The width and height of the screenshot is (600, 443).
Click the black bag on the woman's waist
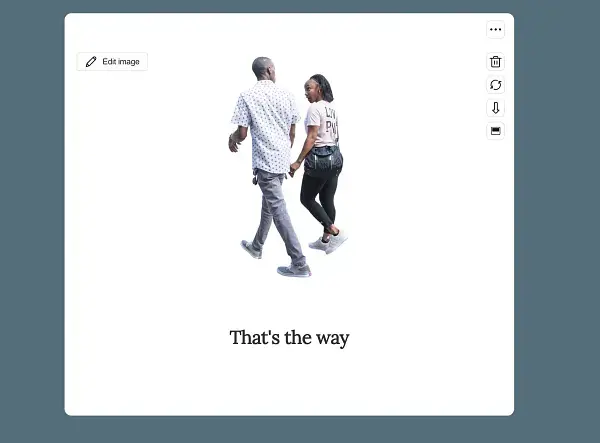[323, 160]
